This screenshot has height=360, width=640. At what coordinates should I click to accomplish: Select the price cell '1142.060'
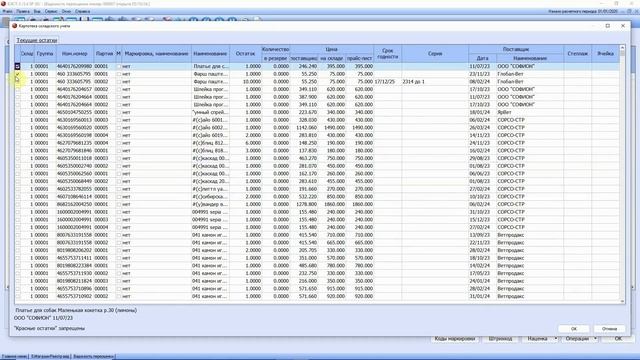[304, 128]
